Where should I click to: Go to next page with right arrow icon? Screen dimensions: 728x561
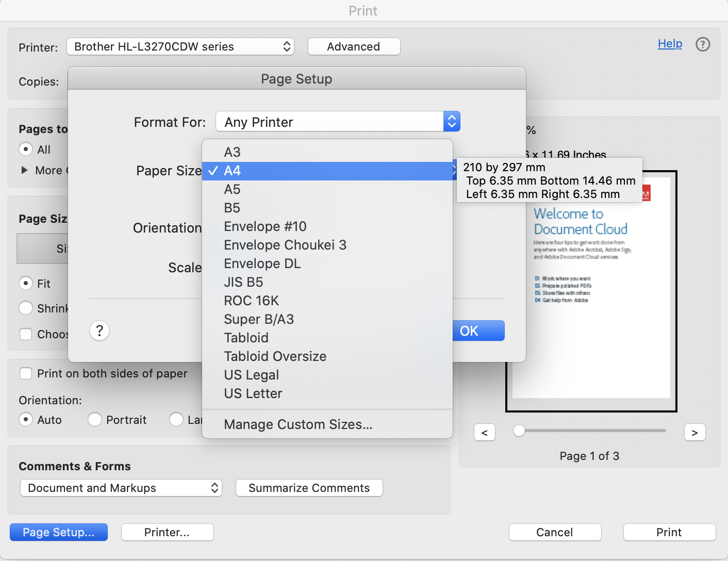694,432
